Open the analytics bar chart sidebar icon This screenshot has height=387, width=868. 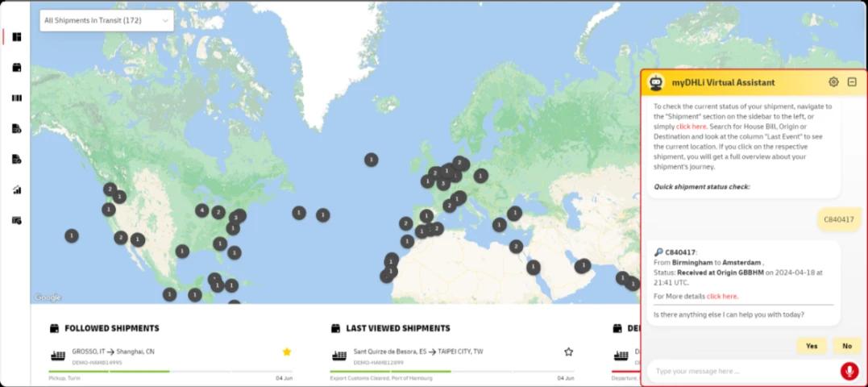16,190
